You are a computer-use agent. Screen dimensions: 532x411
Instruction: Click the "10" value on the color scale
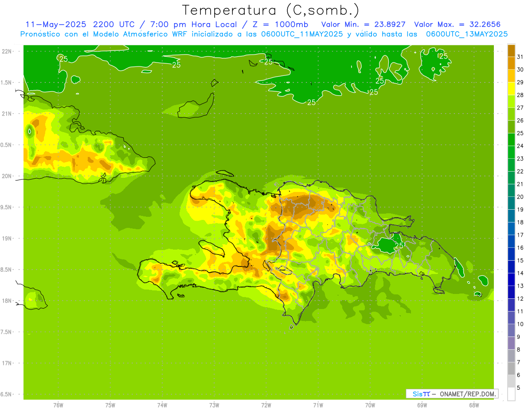point(520,324)
